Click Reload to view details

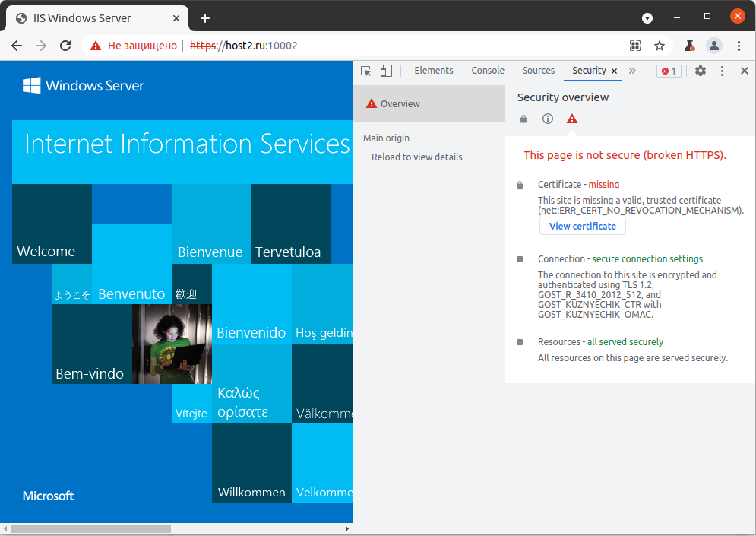pyautogui.click(x=416, y=157)
